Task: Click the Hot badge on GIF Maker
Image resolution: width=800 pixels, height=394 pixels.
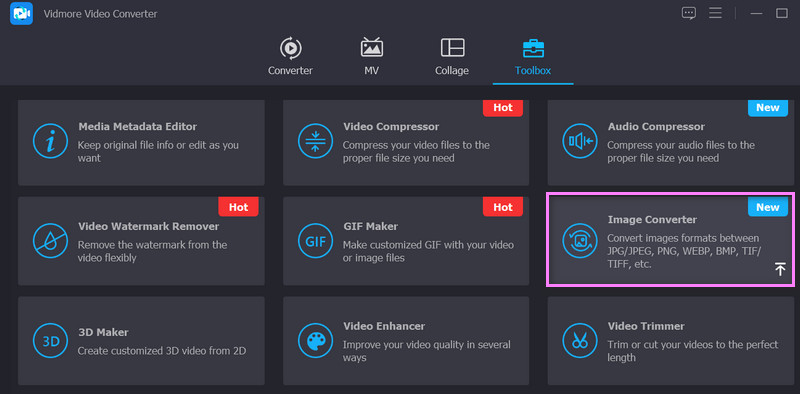Action: (x=503, y=207)
